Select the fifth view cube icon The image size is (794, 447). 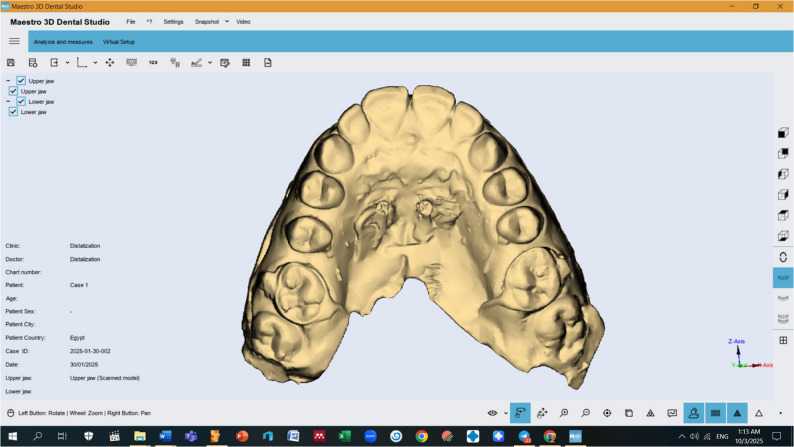[783, 216]
